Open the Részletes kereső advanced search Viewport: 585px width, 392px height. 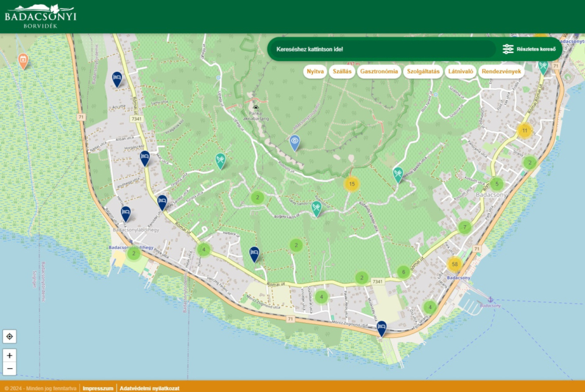[529, 49]
